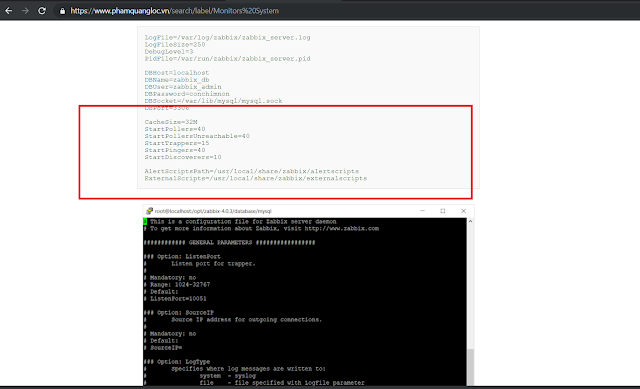The image size is (640, 389).
Task: Reload the page with the refresh icon
Action: [42, 11]
